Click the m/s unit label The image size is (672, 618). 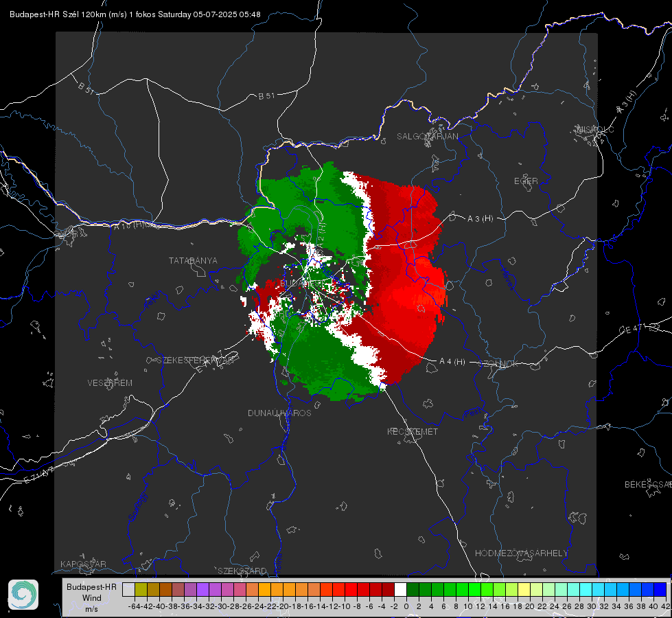coord(91,608)
